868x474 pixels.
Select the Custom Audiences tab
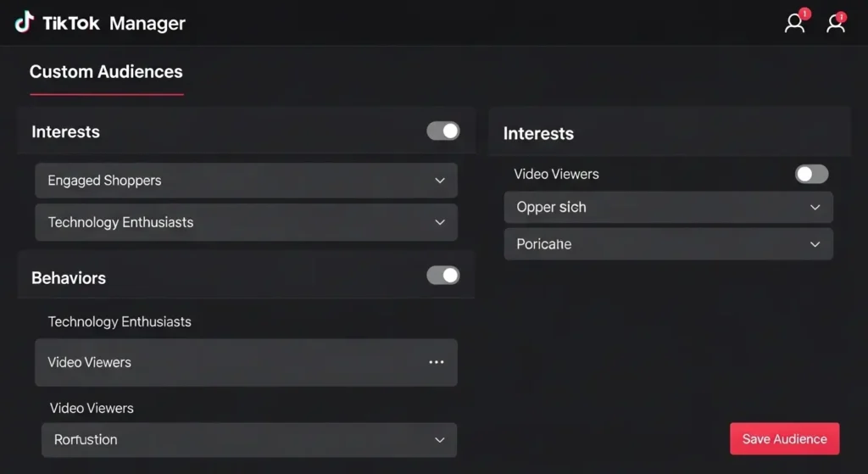106,72
